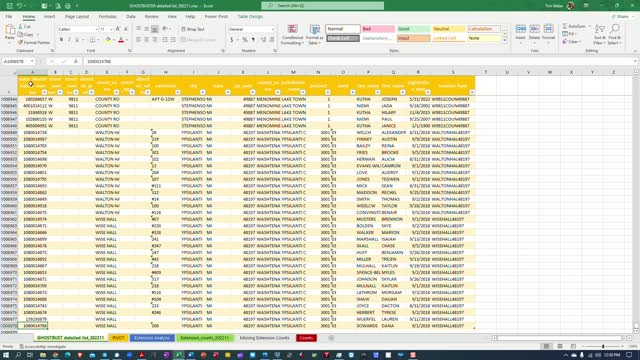Image resolution: width=640 pixels, height=360 pixels.
Task: Apply the Good cell style
Action: [x=413, y=29]
